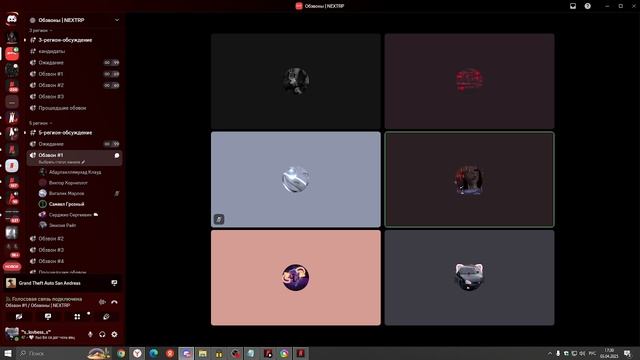Open the Inbox icon in title bar

(573, 6)
